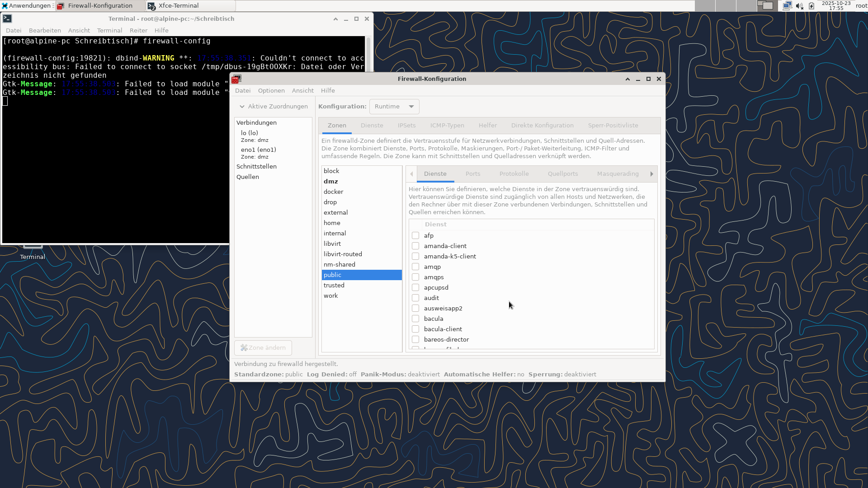Click the network connection tray icon
868x488 pixels.
787,6
